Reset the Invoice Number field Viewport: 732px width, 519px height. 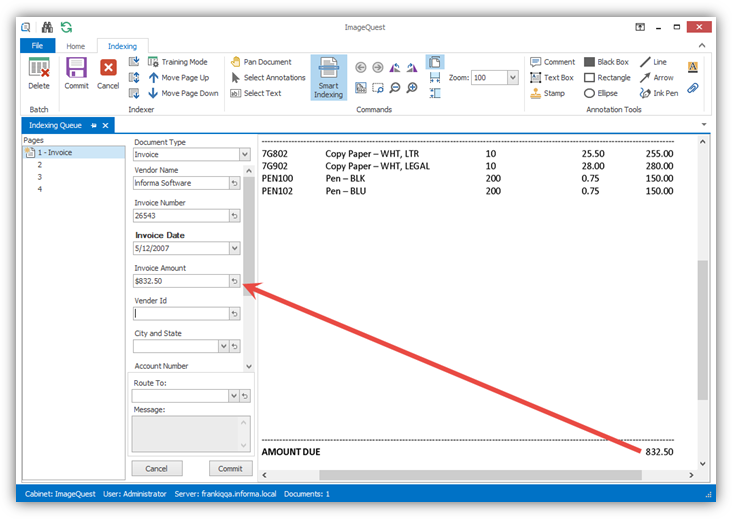(234, 216)
